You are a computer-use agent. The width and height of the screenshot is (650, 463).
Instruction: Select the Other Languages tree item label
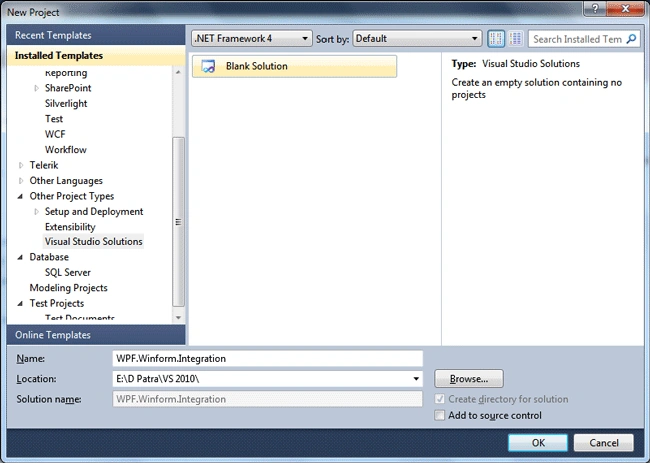tap(66, 181)
